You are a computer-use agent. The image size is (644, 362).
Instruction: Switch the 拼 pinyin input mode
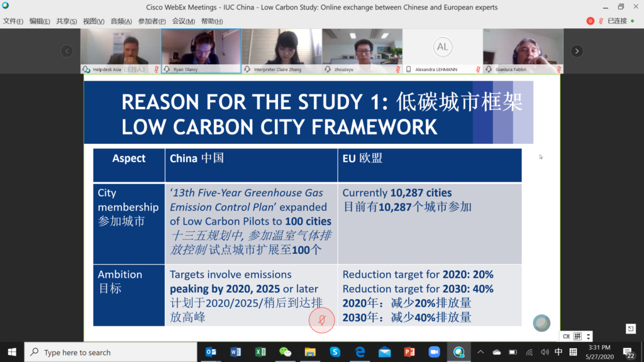(577, 336)
